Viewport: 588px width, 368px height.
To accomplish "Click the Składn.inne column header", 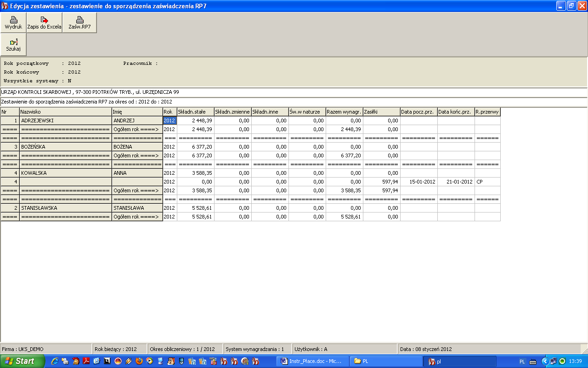I will point(270,112).
